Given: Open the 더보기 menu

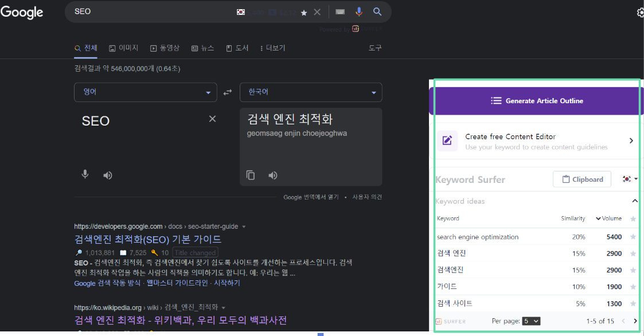Looking at the screenshot, I should [x=273, y=48].
